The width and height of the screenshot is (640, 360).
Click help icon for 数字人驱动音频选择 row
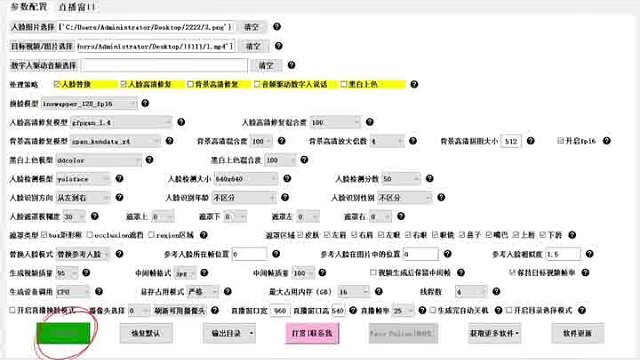(x=291, y=65)
